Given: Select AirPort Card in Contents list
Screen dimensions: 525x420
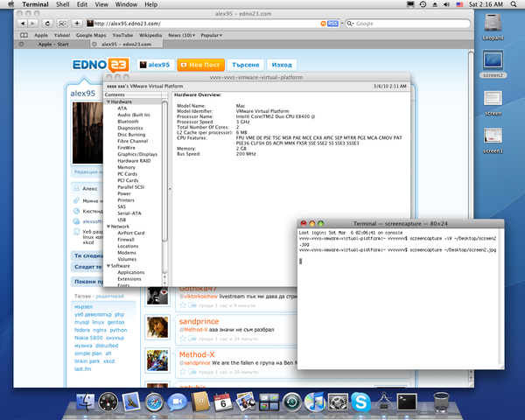Looking at the screenshot, I should tap(131, 233).
